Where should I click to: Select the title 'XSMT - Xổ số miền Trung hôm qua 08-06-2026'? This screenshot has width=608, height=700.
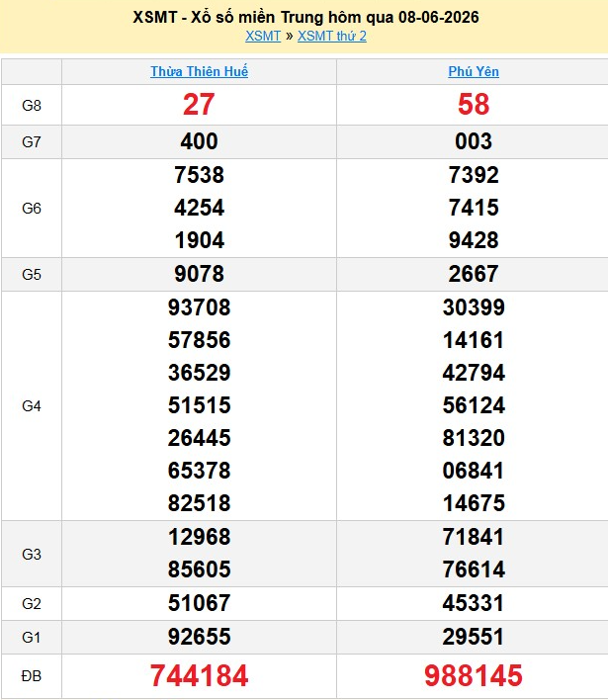(x=305, y=17)
